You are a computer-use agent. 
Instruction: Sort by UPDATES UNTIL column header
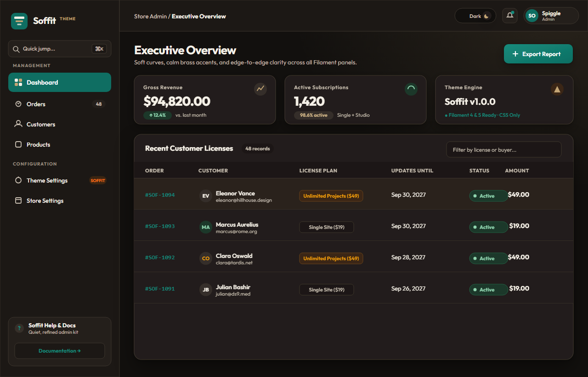(412, 171)
